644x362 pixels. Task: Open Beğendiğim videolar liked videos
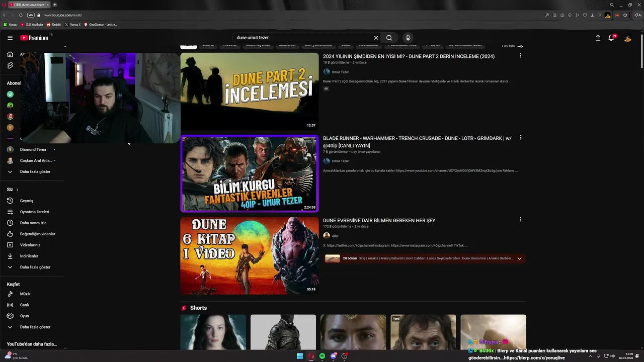click(x=37, y=234)
